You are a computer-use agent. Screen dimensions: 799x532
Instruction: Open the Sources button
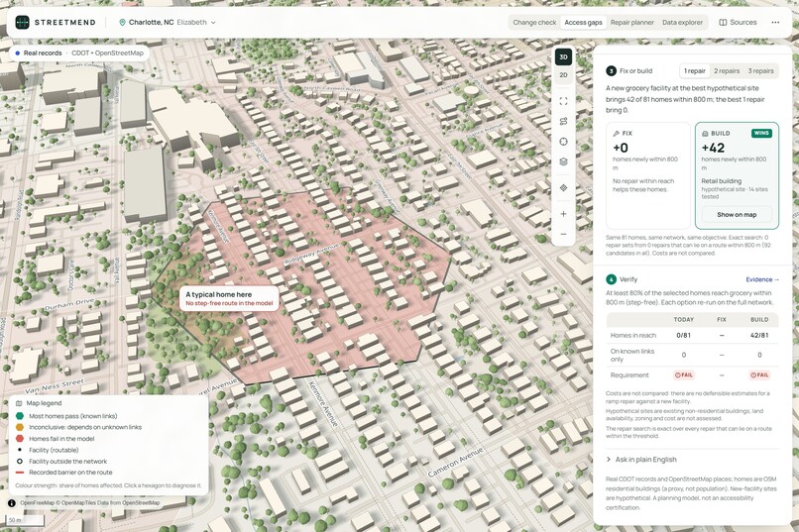[x=738, y=23]
